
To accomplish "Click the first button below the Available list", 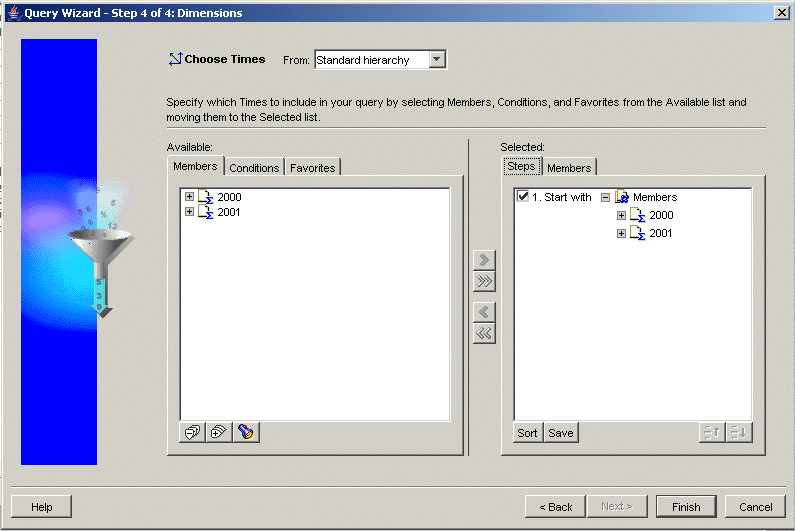I will (x=193, y=432).
